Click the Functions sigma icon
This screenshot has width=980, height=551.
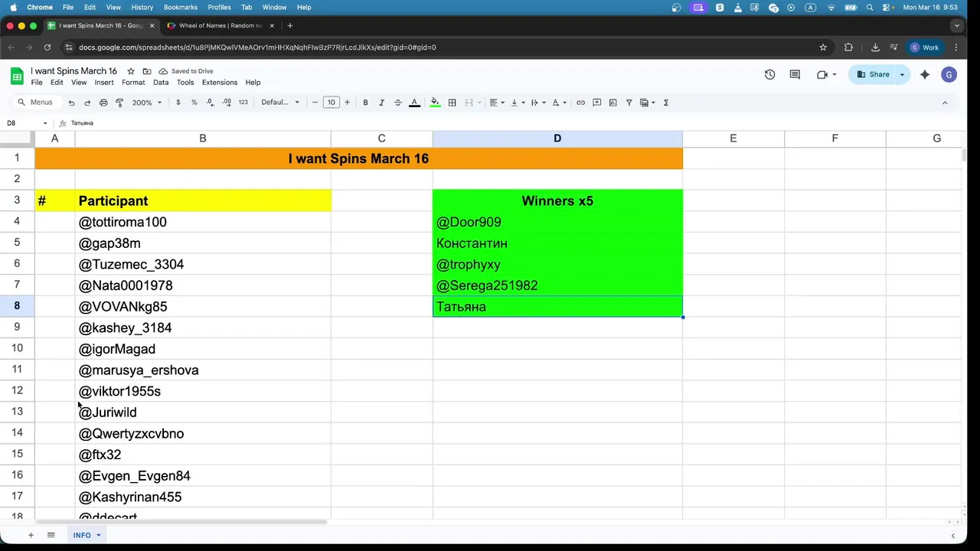(665, 103)
